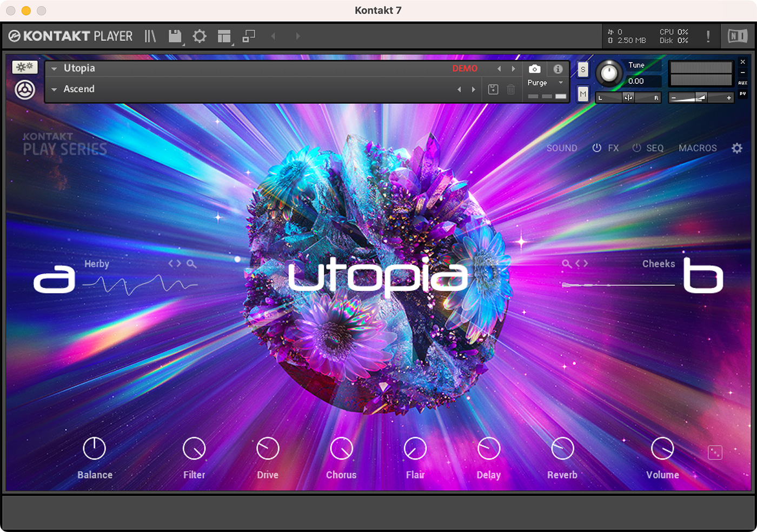The image size is (757, 532).
Task: Open the instrument Info panel
Action: [x=558, y=69]
